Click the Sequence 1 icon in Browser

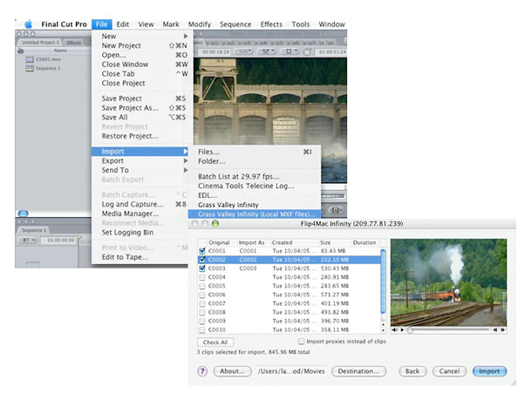pos(30,68)
